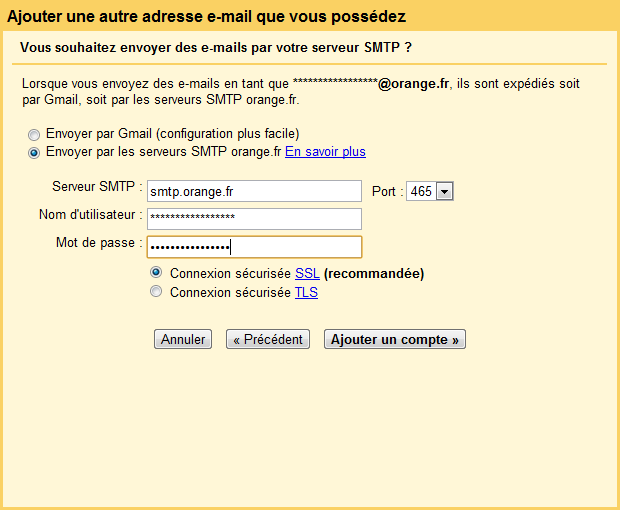This screenshot has height=510, width=620.
Task: Click the Mot de passe label
Action: pos(99,242)
